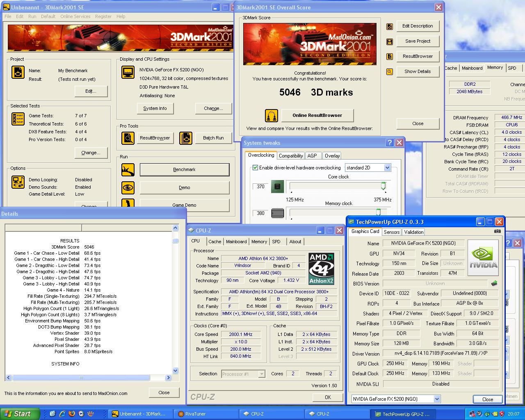This screenshot has width=525, height=420.
Task: Click the '5046 3D marks' score text
Action: [316, 92]
